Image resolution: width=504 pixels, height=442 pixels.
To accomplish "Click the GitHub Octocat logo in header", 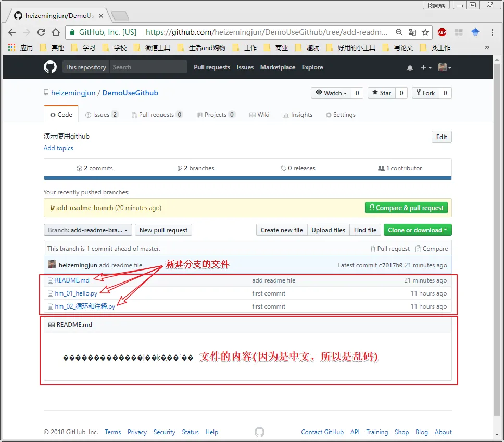I will pos(50,67).
